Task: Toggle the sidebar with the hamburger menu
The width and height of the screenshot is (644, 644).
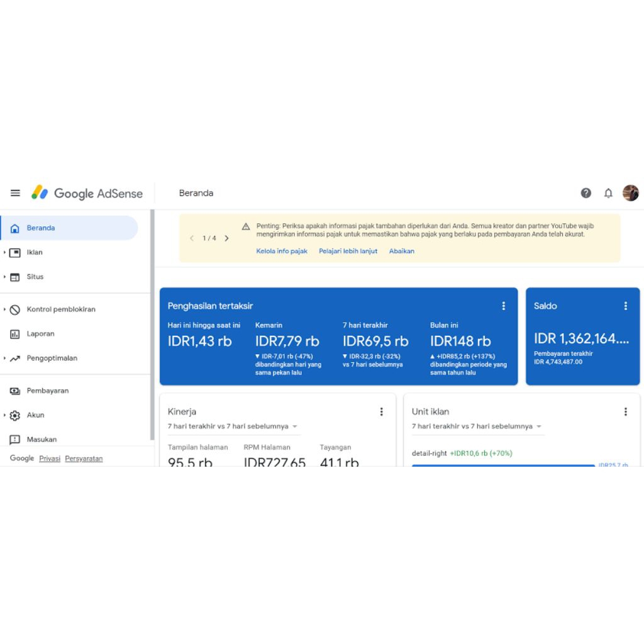Action: [x=15, y=193]
